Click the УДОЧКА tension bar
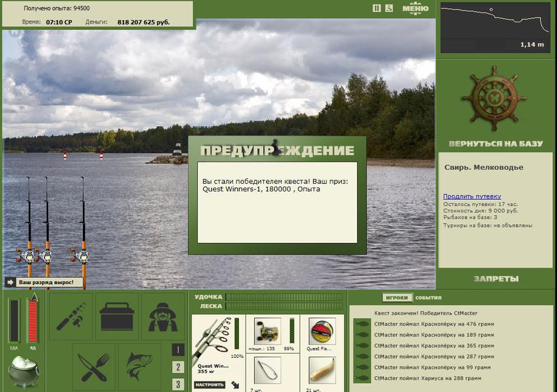The height and width of the screenshot is (392, 557). coord(284,297)
